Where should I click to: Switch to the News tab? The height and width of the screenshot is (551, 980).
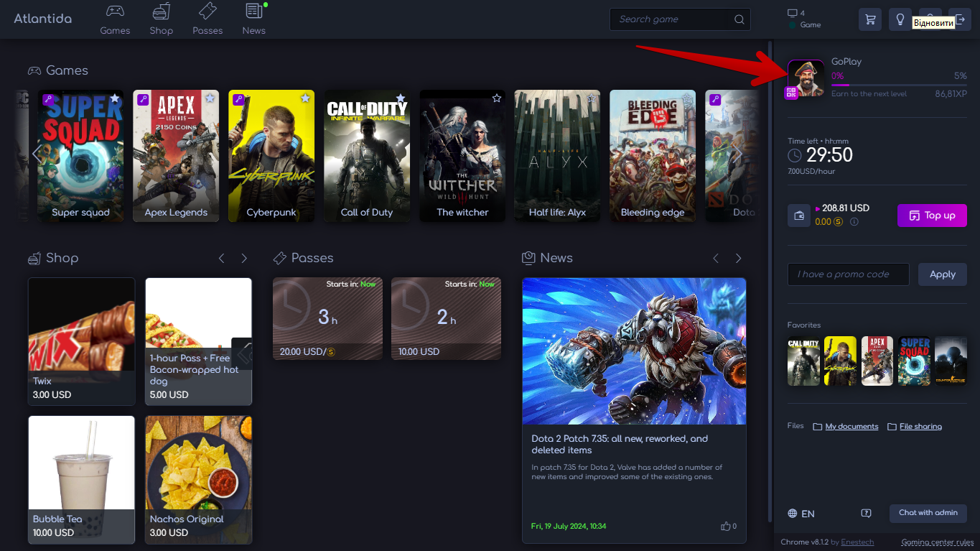[253, 19]
